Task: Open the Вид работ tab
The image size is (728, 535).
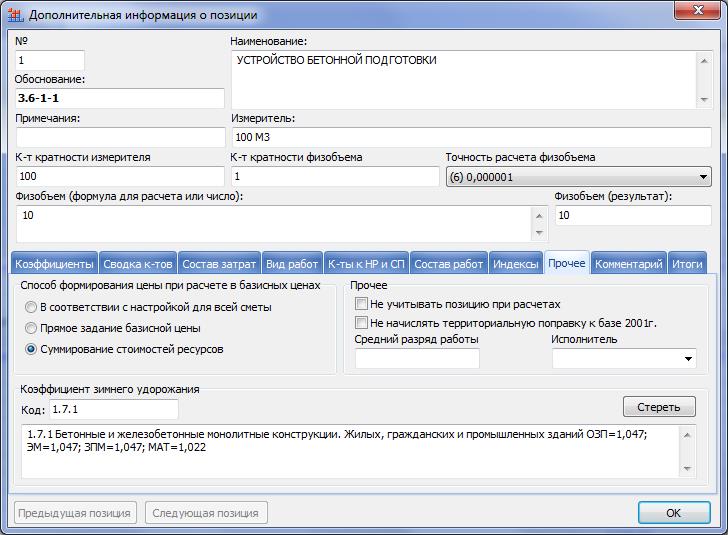Action: (292, 264)
